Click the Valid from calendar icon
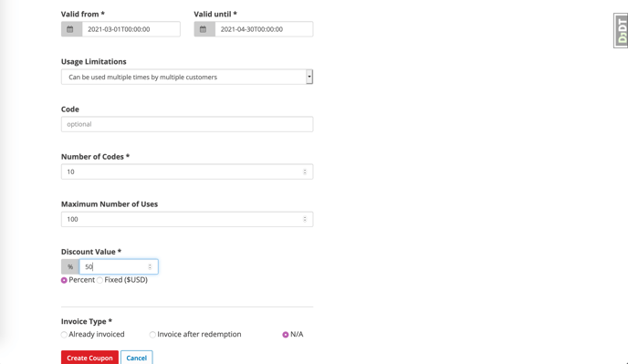Image resolution: width=628 pixels, height=364 pixels. [x=70, y=29]
